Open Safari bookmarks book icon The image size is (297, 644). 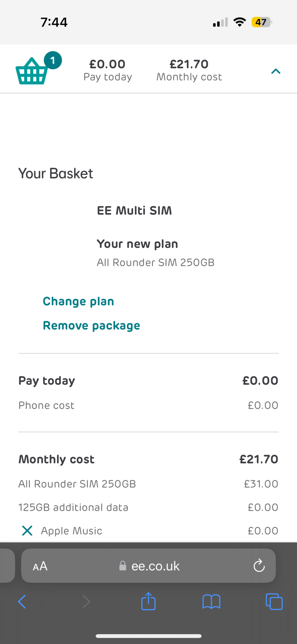point(211,601)
